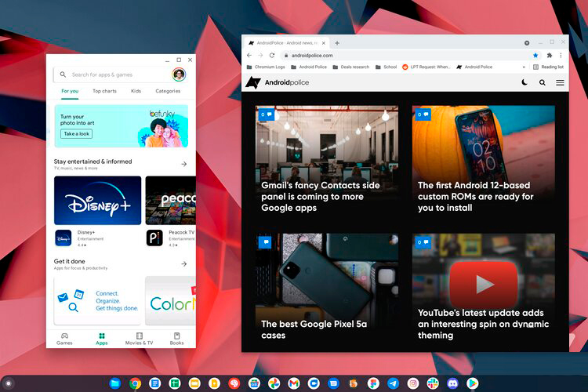Click the Play Store icon on the shelf
The image size is (588, 392).
click(x=473, y=383)
